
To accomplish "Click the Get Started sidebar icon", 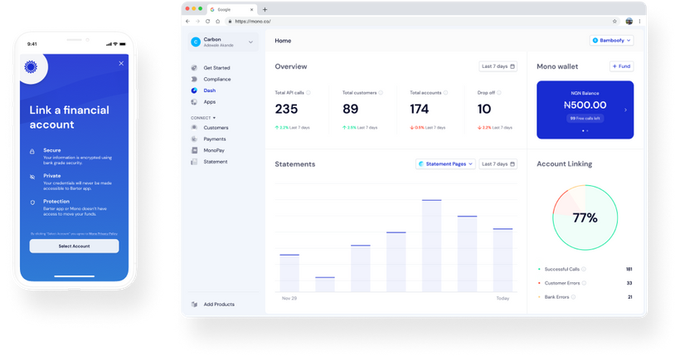I will click(x=194, y=68).
